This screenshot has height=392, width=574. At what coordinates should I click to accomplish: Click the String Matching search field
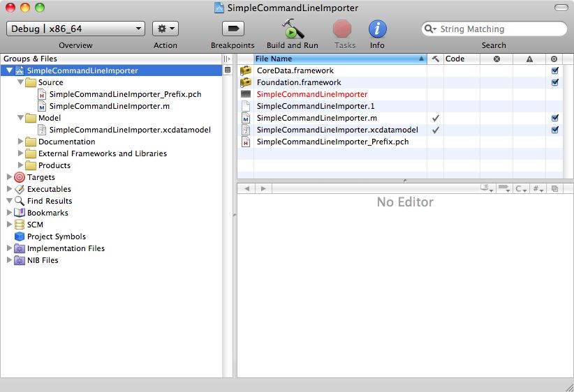point(499,29)
